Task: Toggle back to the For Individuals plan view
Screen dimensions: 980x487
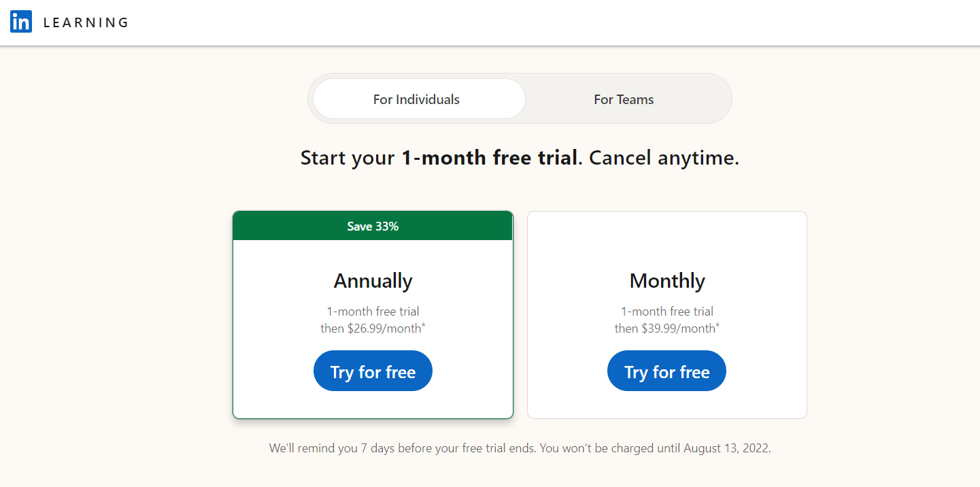Action: tap(416, 99)
